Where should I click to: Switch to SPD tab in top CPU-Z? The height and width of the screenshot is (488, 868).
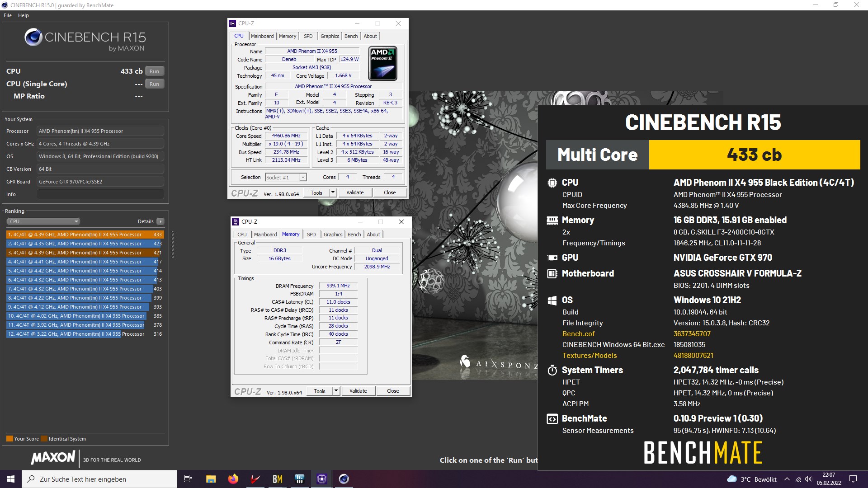click(308, 36)
